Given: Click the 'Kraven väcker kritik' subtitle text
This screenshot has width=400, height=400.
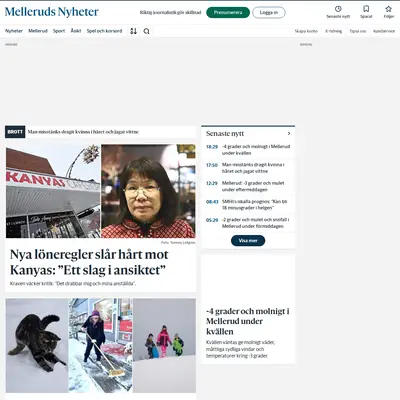Looking at the screenshot, I should [73, 284].
